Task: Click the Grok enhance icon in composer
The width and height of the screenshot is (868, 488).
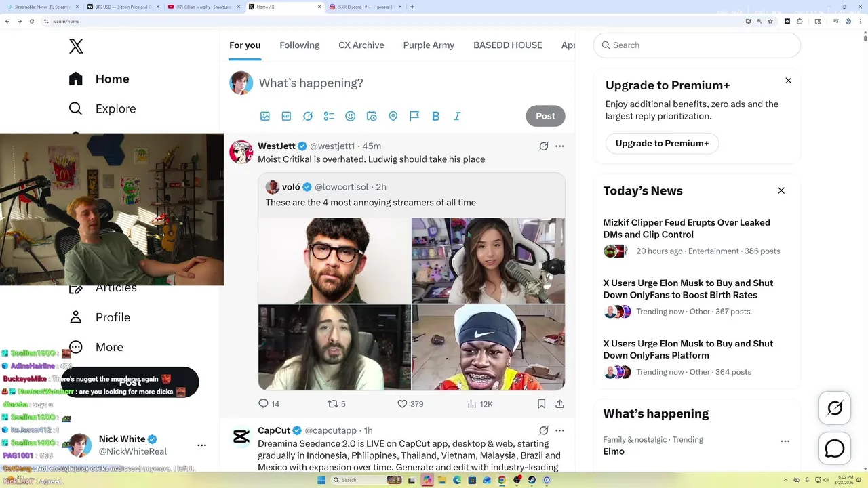Action: click(x=308, y=116)
